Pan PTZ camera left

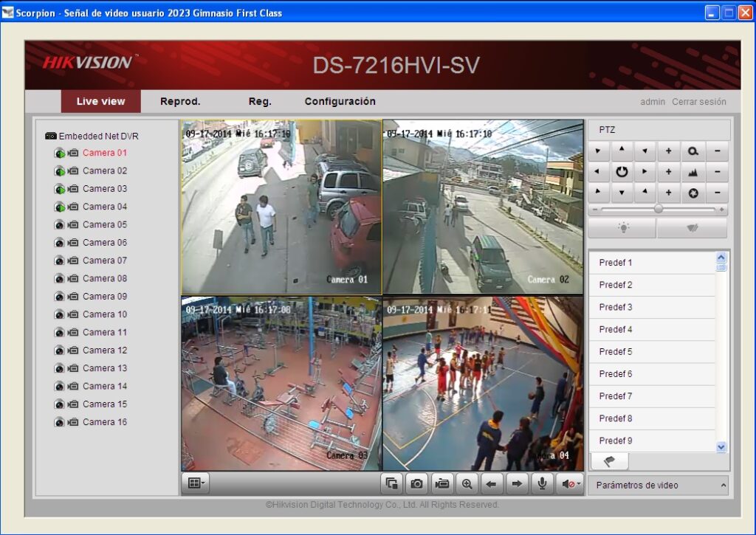[598, 172]
